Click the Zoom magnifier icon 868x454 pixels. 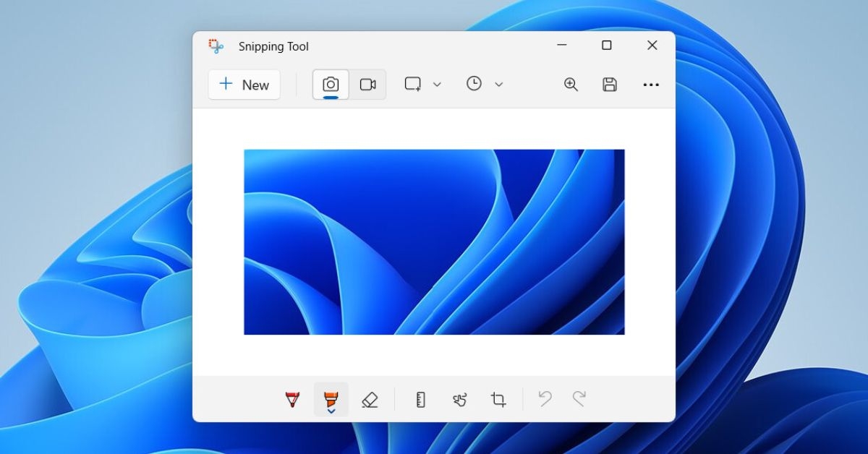571,85
